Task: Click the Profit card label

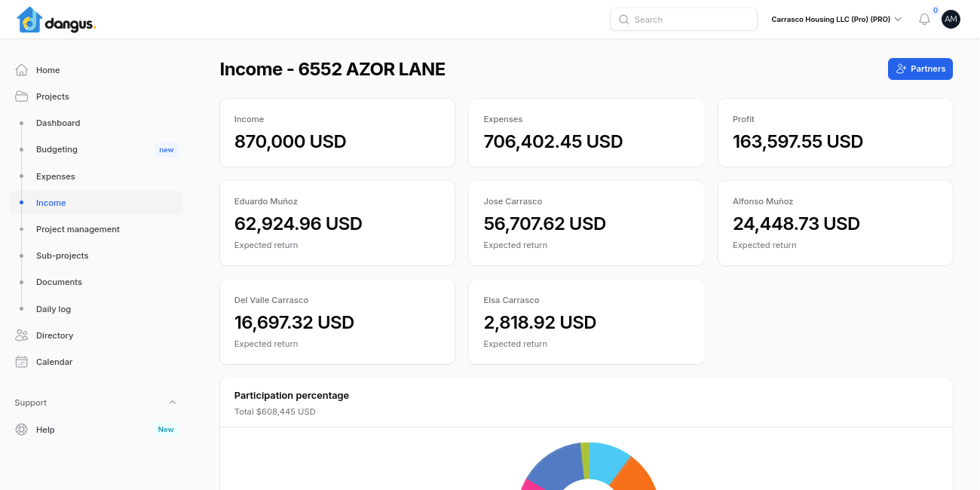Action: click(743, 119)
